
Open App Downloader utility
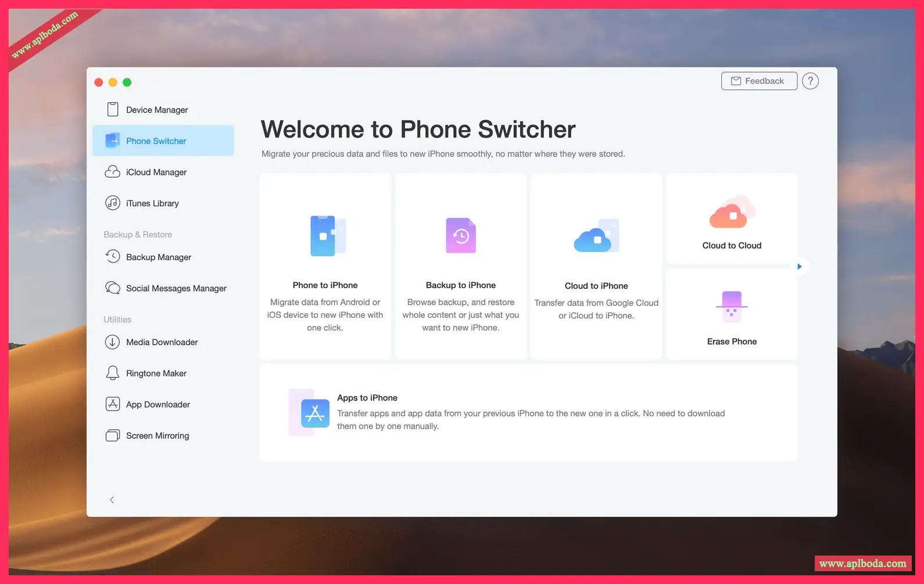[x=163, y=404]
